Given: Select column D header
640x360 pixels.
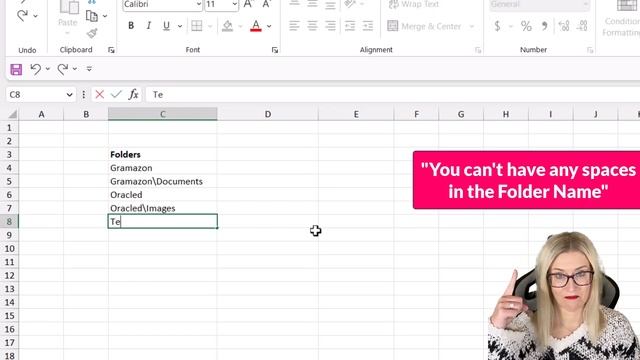Looking at the screenshot, I should [268, 114].
